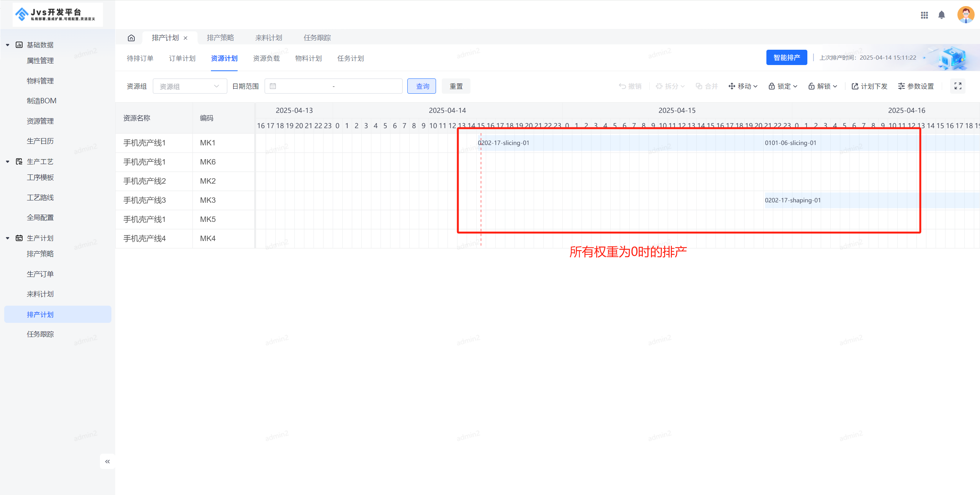Open the calendar icon in date range field
The height and width of the screenshot is (495, 980).
tap(273, 86)
